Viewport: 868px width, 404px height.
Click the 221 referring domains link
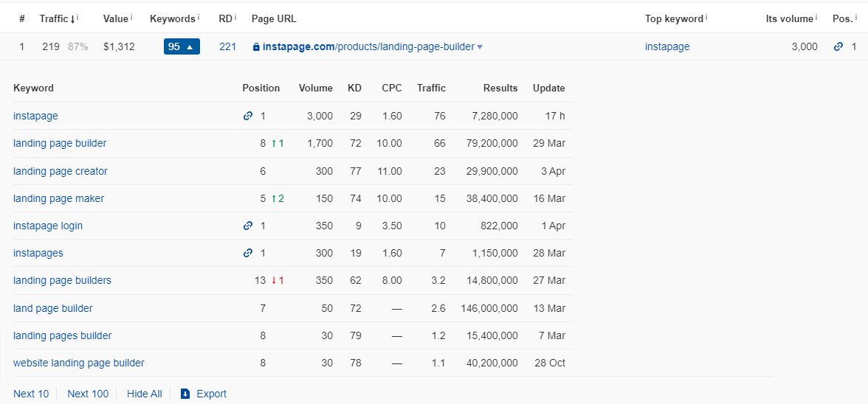coord(227,47)
